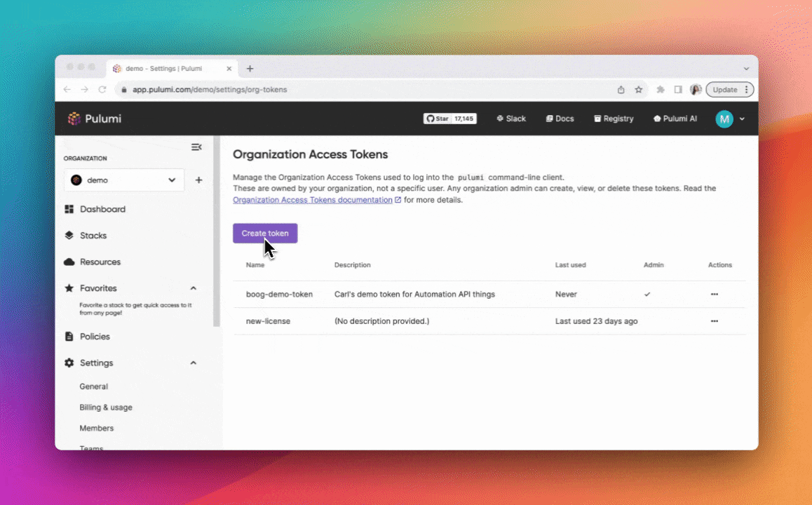Open General settings
The height and width of the screenshot is (505, 812).
(94, 386)
